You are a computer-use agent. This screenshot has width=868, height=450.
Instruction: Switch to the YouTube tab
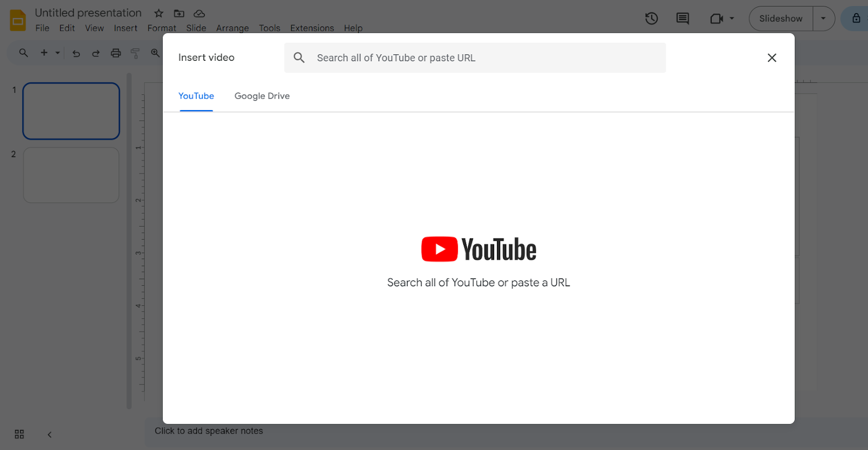196,96
